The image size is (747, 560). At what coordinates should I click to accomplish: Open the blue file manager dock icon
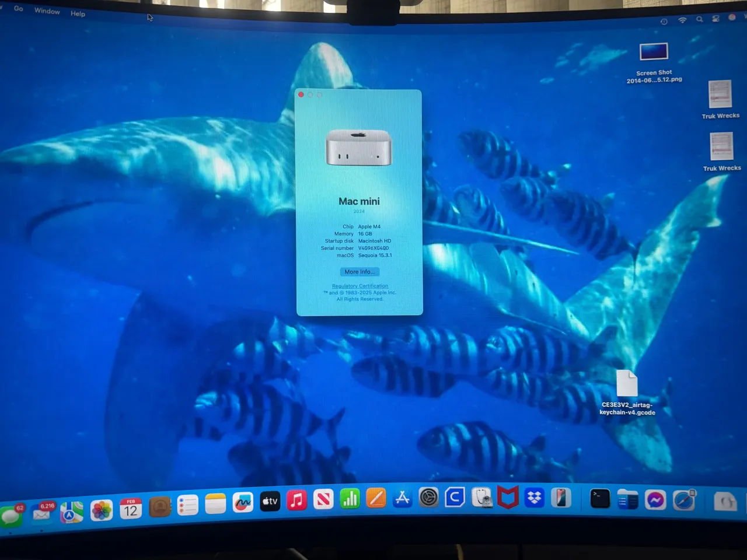pos(627,499)
